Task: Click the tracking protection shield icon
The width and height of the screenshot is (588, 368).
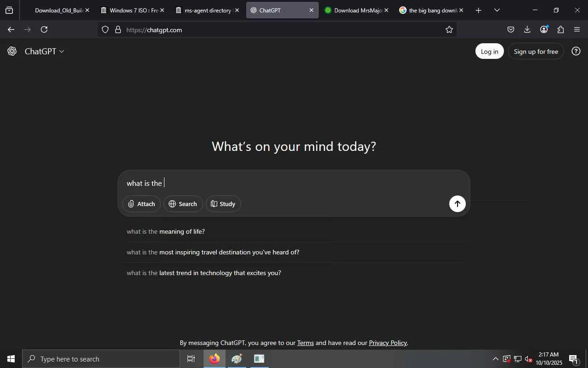Action: pyautogui.click(x=105, y=29)
